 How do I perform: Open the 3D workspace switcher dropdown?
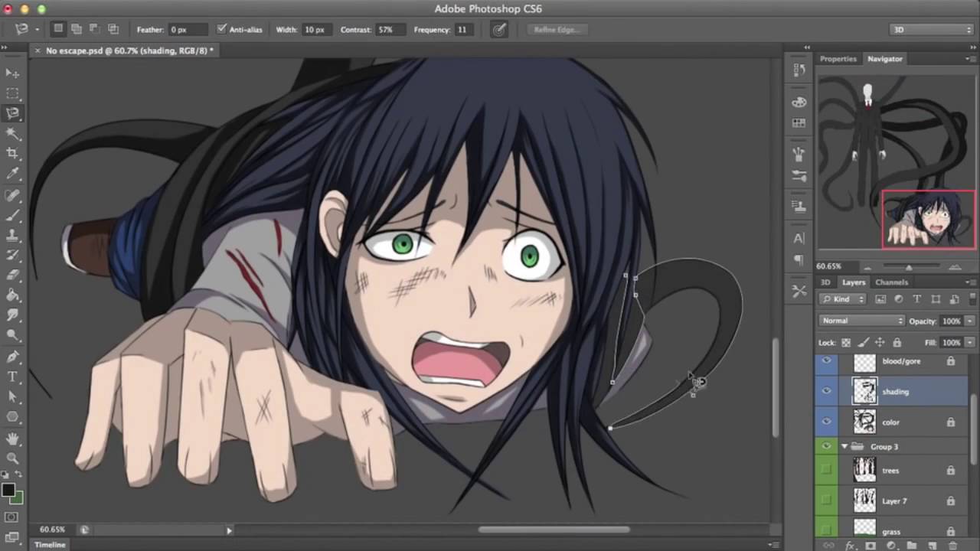(931, 30)
